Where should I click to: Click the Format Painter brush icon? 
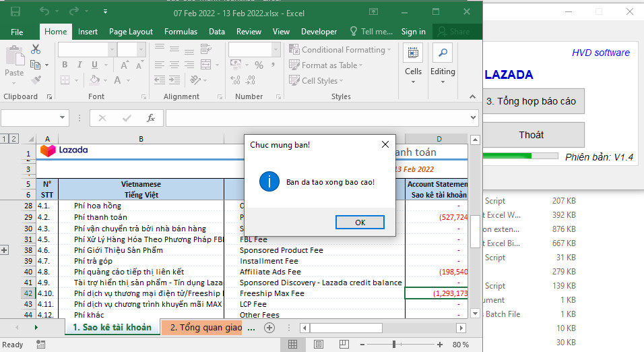(x=36, y=80)
